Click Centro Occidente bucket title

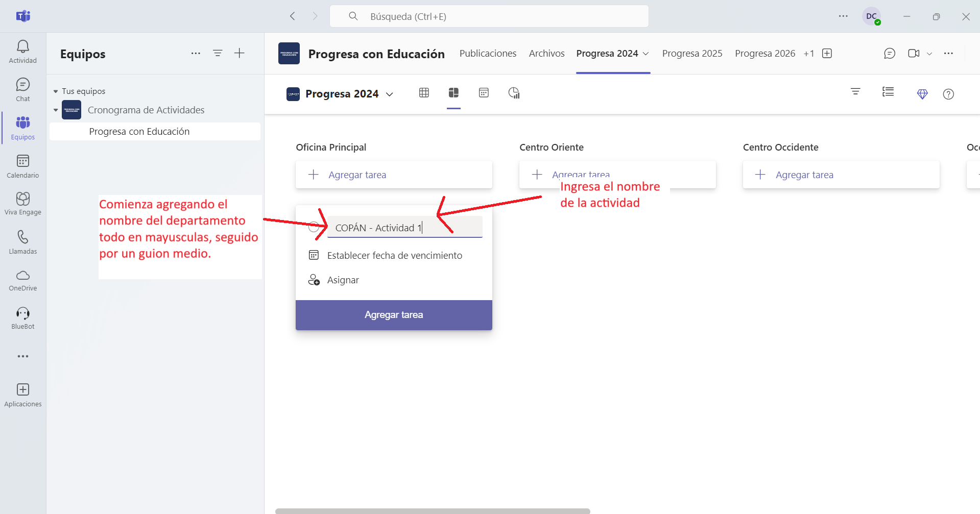[x=781, y=147]
